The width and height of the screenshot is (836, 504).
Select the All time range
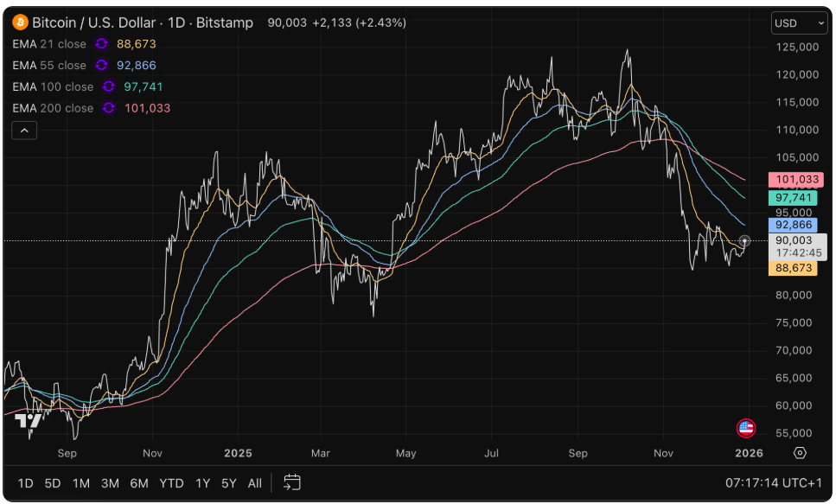coord(255,483)
